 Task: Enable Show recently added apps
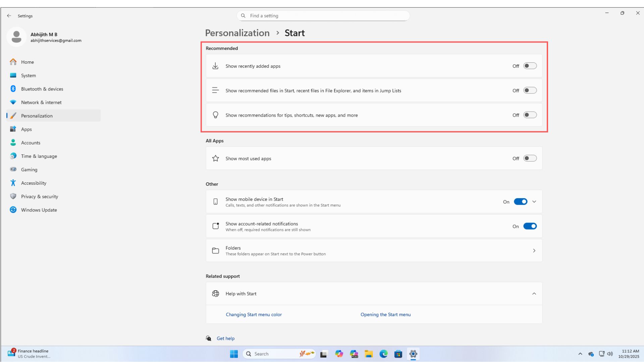530,66
